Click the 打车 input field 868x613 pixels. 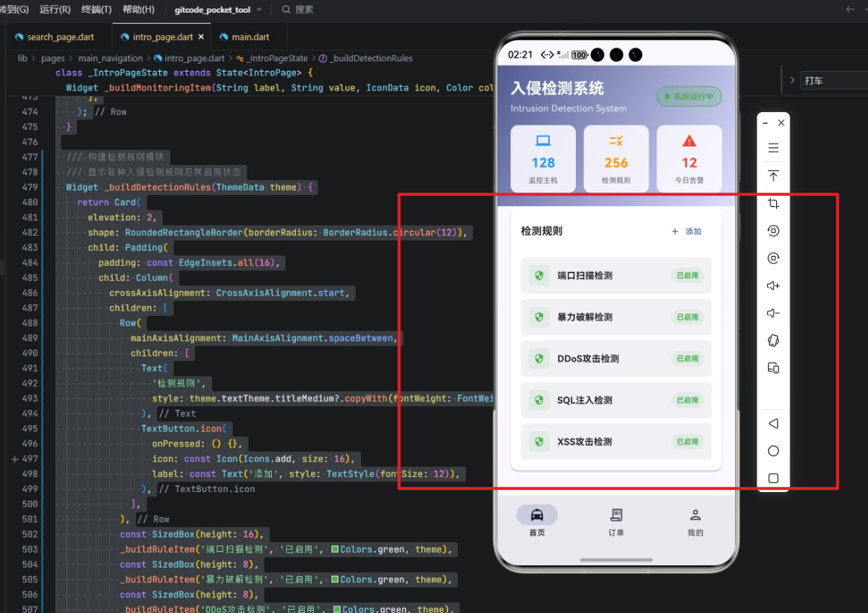(834, 81)
